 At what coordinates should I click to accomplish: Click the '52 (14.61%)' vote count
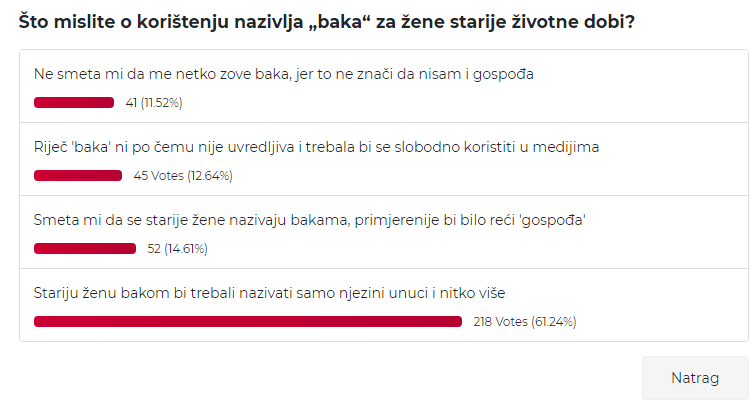coord(177,249)
